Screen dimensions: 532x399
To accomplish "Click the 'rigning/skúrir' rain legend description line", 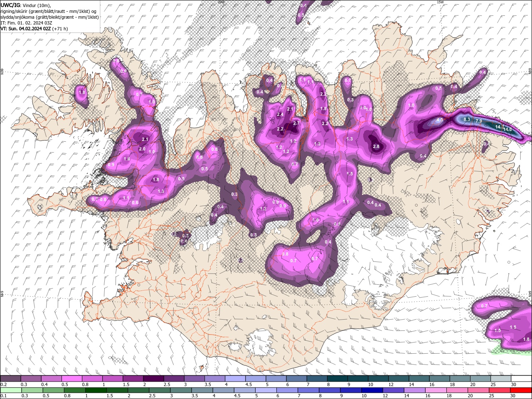I will (x=48, y=11).
